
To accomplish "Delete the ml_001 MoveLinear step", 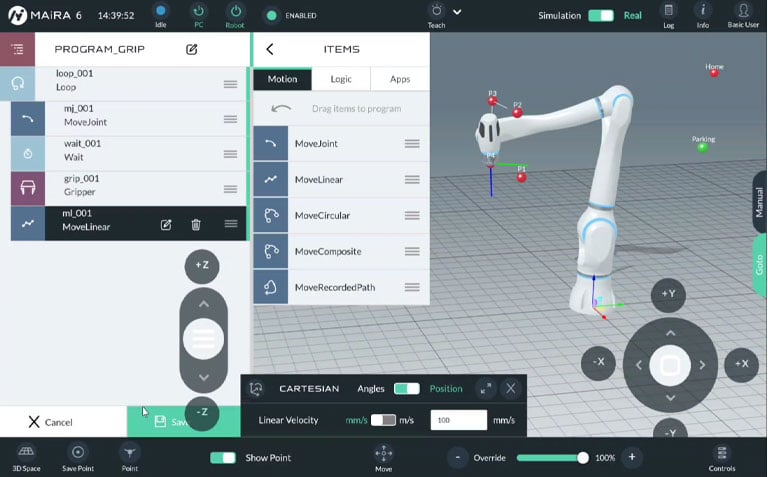I will coord(196,224).
